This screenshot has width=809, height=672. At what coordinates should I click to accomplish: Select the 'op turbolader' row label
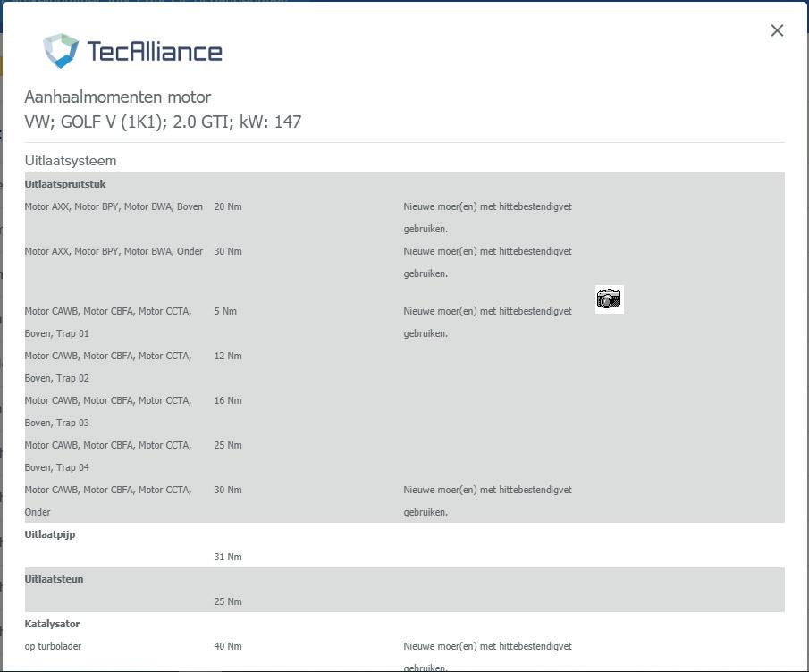(53, 646)
